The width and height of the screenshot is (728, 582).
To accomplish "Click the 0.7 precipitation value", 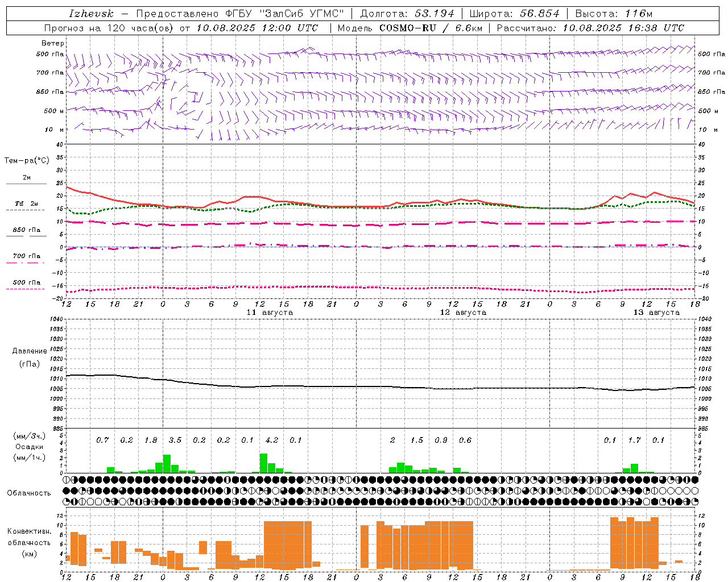I will coord(102,440).
